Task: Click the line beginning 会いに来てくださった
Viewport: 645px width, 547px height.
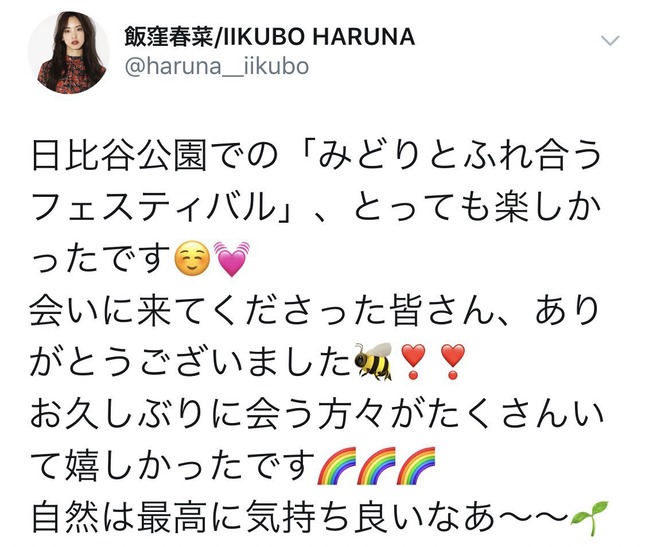Action: (x=315, y=311)
